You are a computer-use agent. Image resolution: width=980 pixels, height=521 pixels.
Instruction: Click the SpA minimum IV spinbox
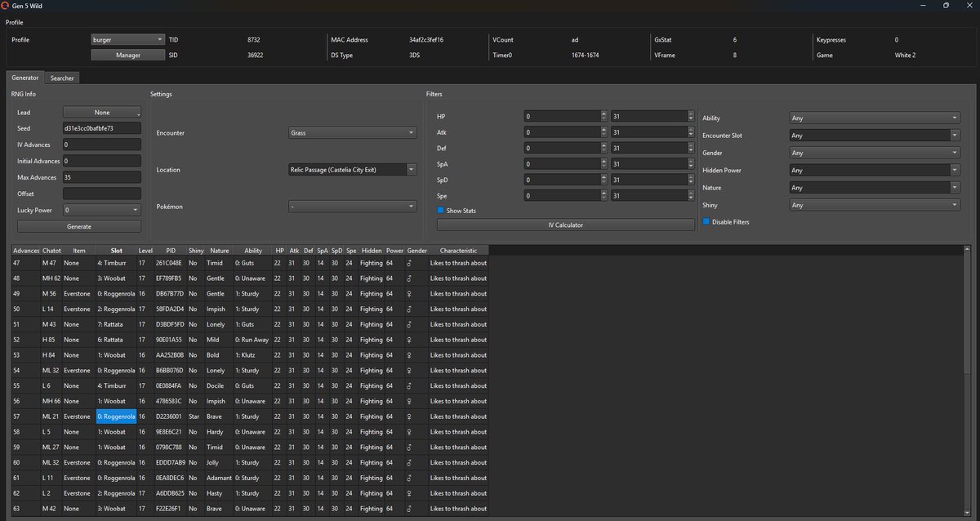coord(566,164)
